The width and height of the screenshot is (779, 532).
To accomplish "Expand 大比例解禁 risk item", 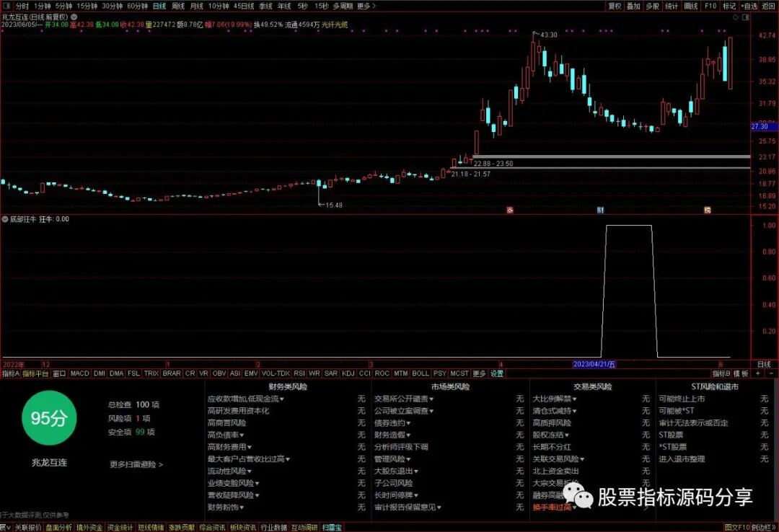I will [x=555, y=399].
